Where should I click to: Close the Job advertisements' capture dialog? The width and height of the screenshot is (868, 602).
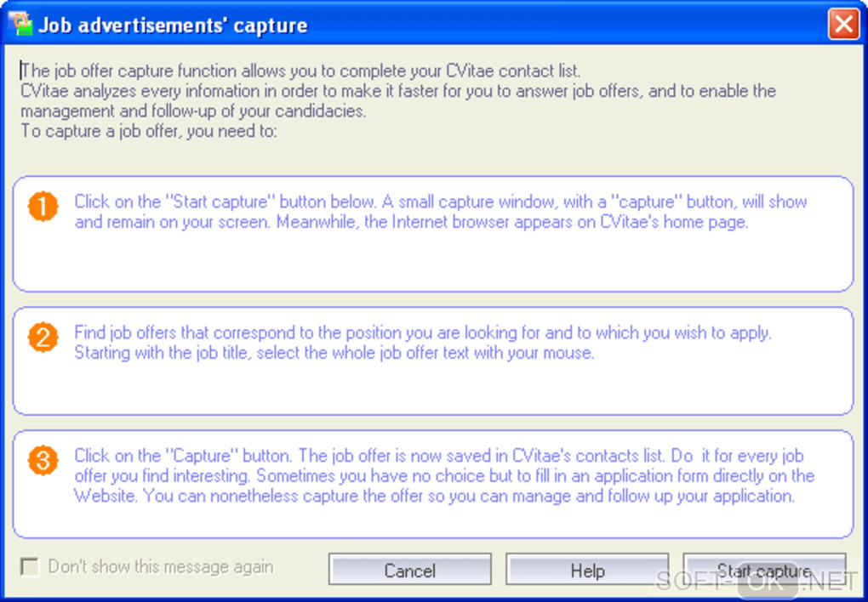843,25
